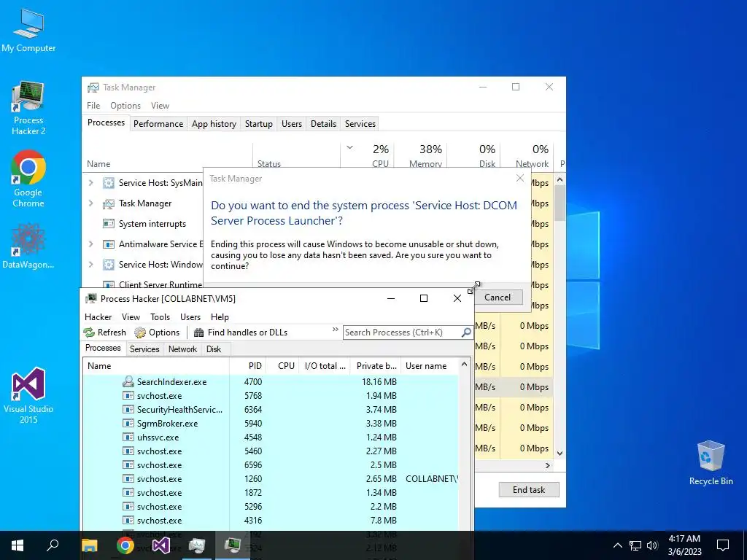Switch to Process Hacker Network tab
The width and height of the screenshot is (747, 560).
[182, 349]
